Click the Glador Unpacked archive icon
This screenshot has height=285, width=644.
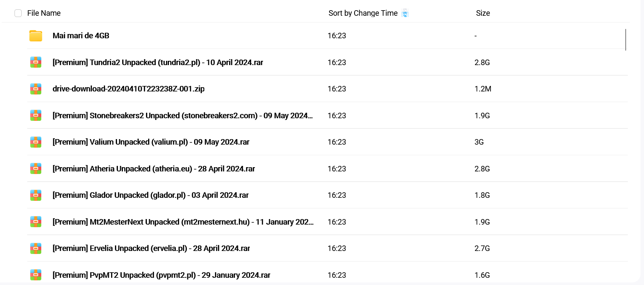click(36, 195)
